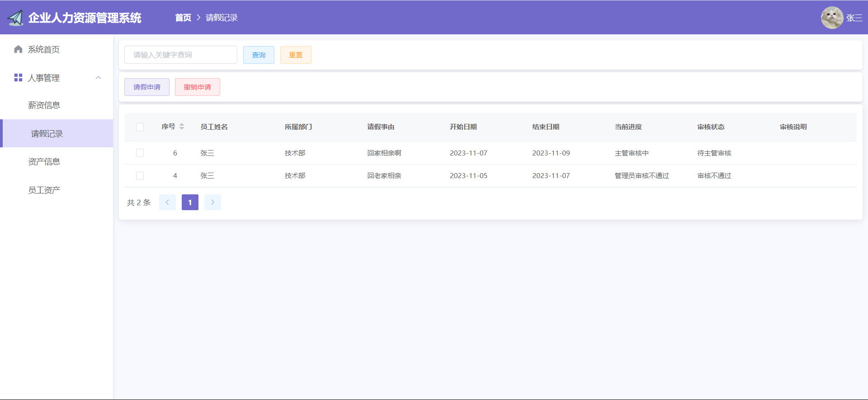This screenshot has height=400, width=868.
Task: Click the 共 2 条 total count text
Action: pyautogui.click(x=139, y=202)
